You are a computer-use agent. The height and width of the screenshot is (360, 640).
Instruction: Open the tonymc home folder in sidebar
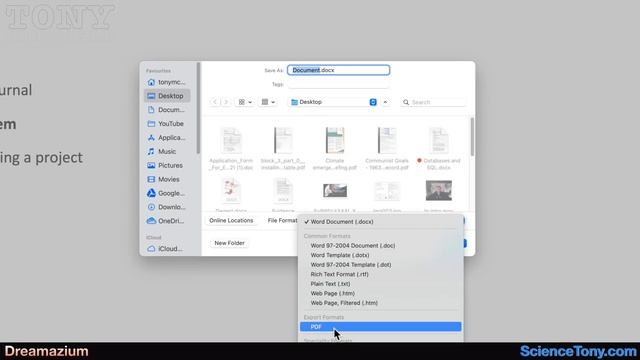click(x=167, y=82)
